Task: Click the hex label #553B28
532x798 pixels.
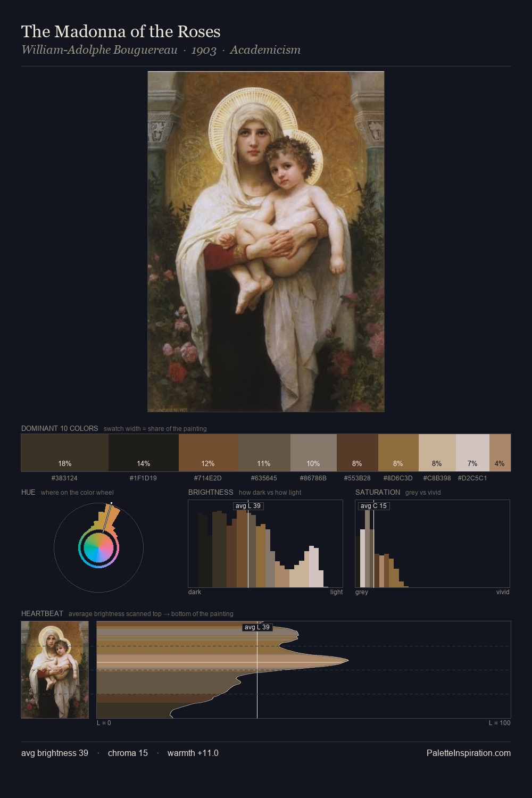Action: tap(357, 478)
